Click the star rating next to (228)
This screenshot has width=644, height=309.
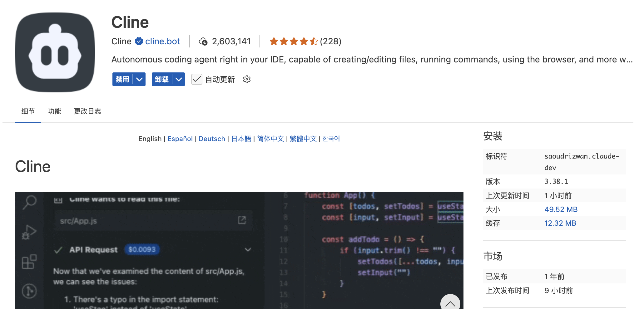click(x=294, y=41)
